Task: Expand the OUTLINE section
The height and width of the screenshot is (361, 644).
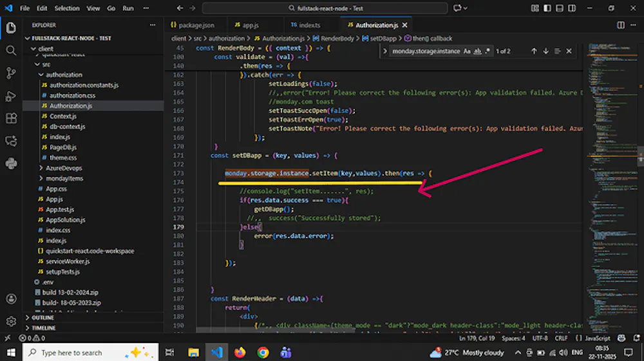Action: pos(43,317)
